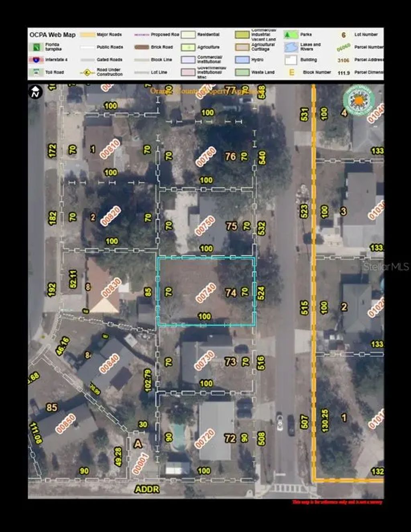Click the Interstate 4 shield icon
Screen dimensions: 411x532
pyautogui.click(x=36, y=60)
